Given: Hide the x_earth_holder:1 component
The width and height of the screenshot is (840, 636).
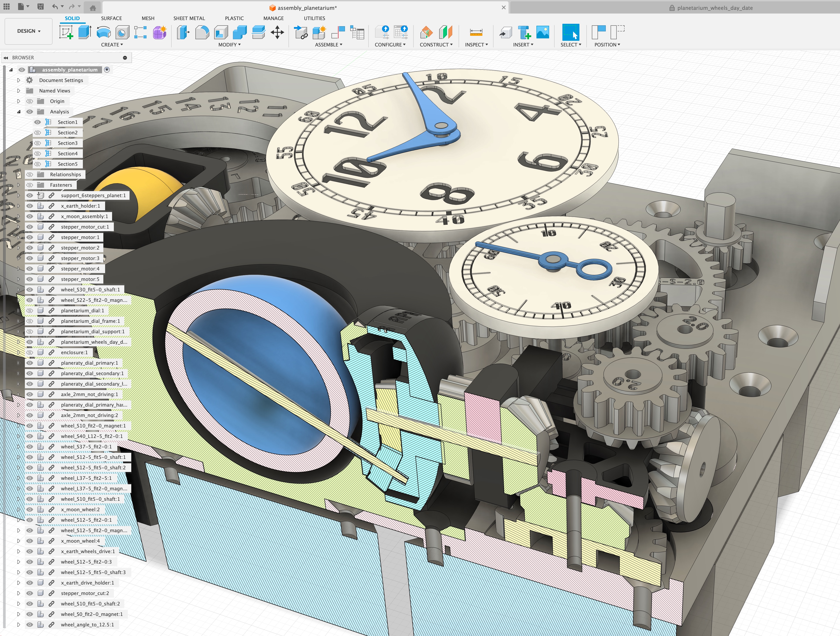Looking at the screenshot, I should 30,206.
